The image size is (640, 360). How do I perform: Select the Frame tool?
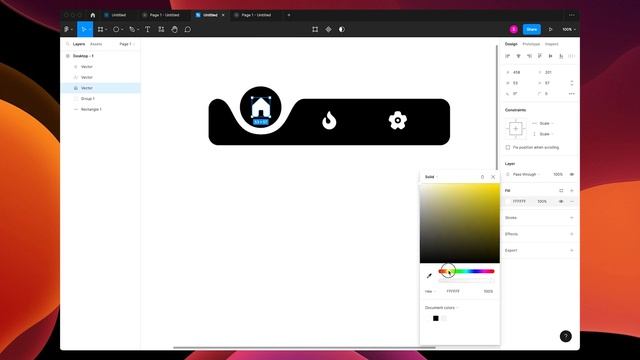(101, 29)
